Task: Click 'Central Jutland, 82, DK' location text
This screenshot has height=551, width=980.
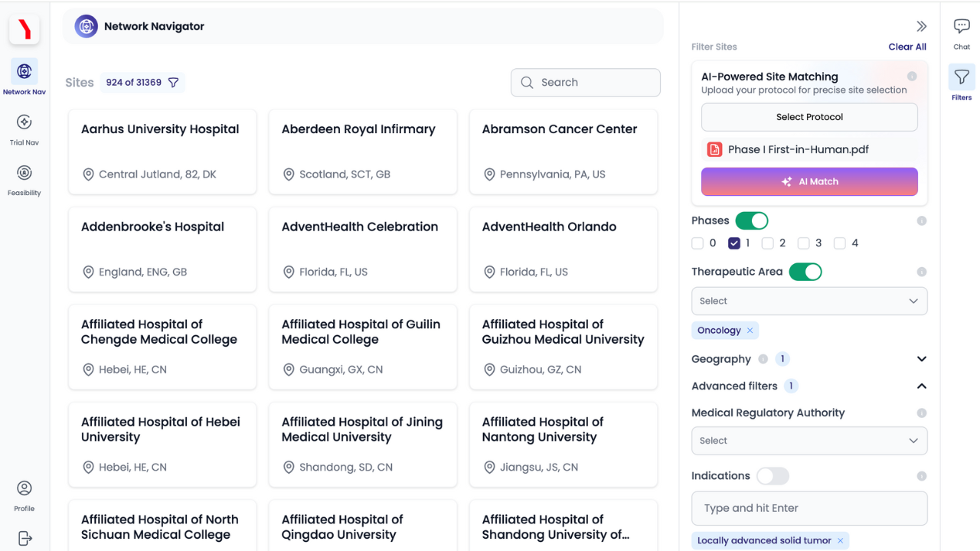Action: 158,174
